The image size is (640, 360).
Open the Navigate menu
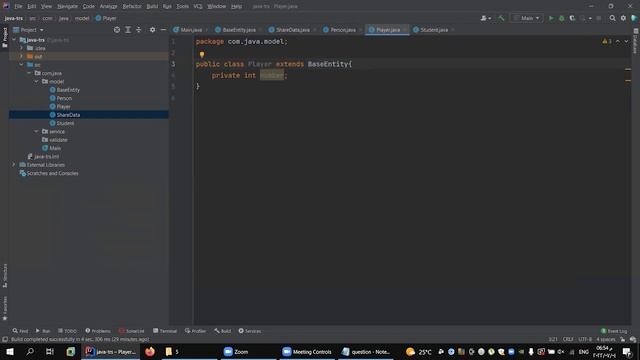tap(67, 7)
